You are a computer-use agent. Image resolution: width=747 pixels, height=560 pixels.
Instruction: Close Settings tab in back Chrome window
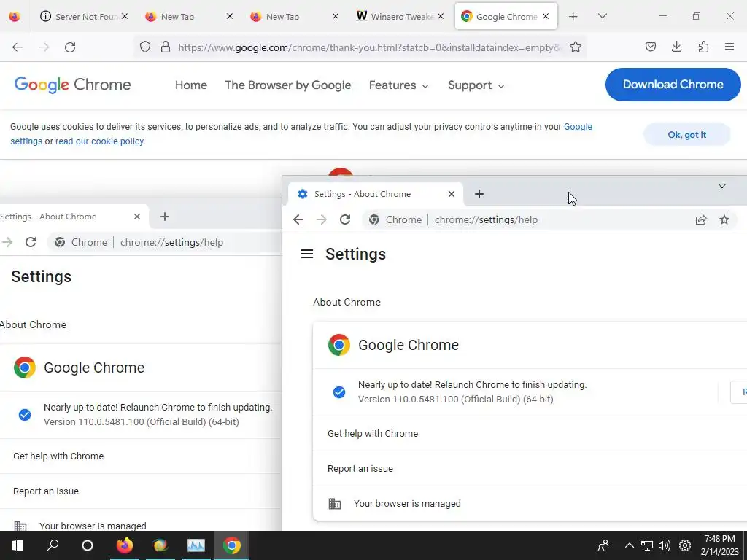136,217
